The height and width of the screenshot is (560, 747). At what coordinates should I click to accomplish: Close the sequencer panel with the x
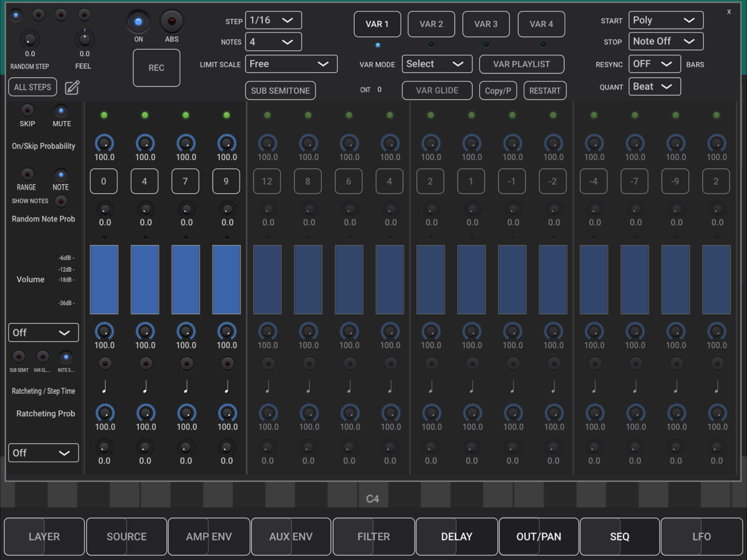(x=729, y=12)
